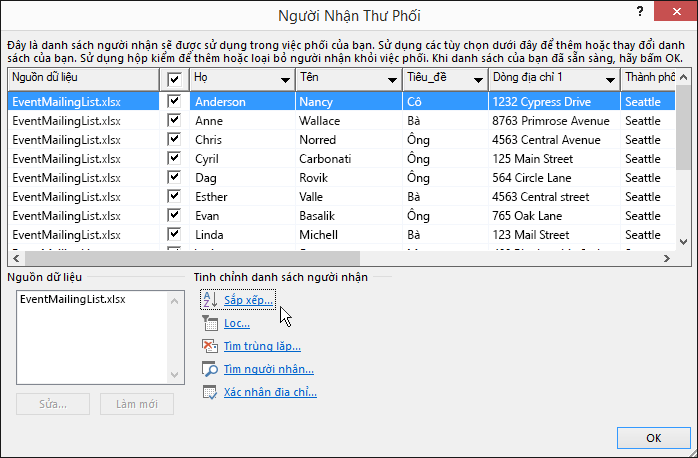The image size is (698, 458).
Task: Click the Sắp xếp... link
Action: tap(248, 300)
